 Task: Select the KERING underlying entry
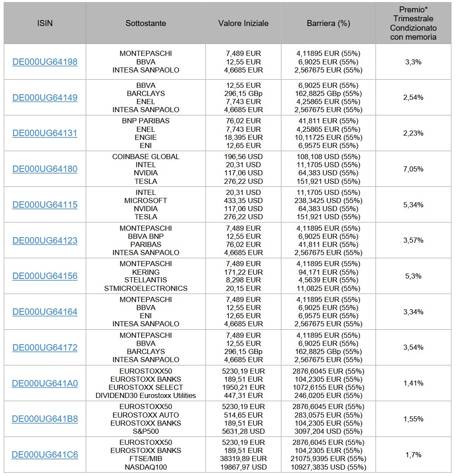[145, 272]
